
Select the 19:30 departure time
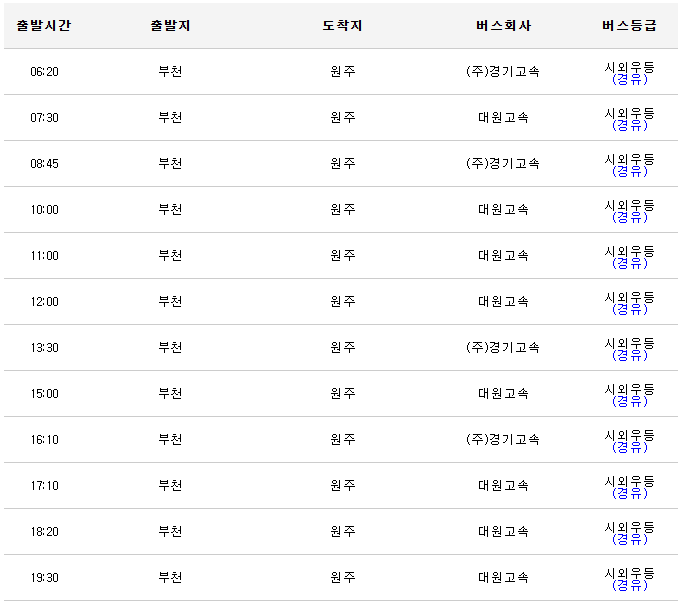click(45, 578)
